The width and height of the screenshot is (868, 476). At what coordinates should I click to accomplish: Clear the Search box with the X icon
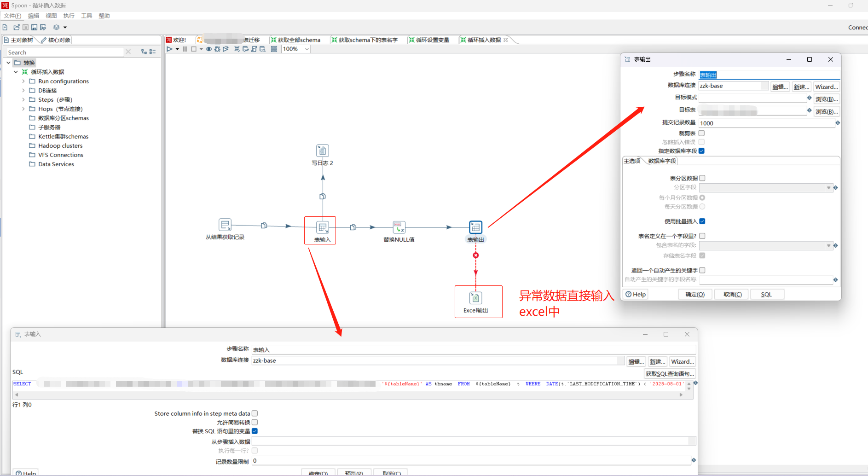128,52
